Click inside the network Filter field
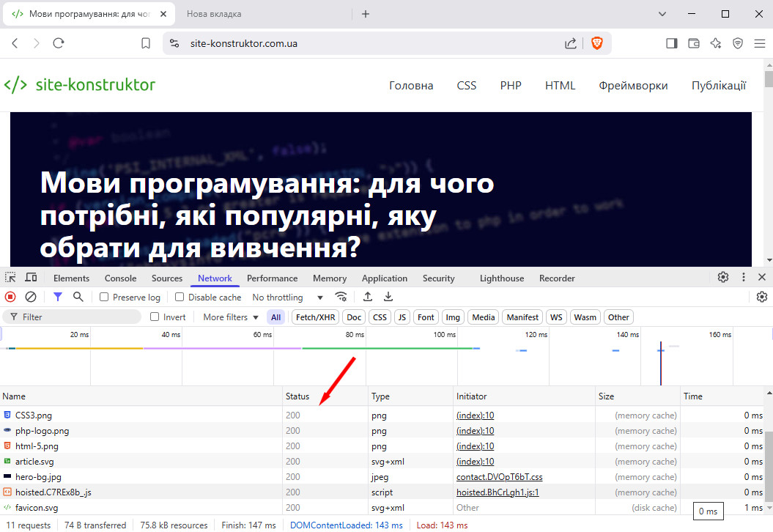773x532 pixels. [x=73, y=317]
